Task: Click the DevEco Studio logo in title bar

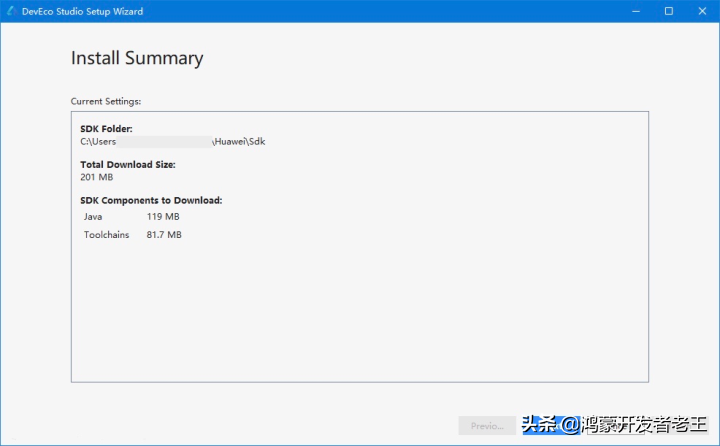Action: pos(11,11)
